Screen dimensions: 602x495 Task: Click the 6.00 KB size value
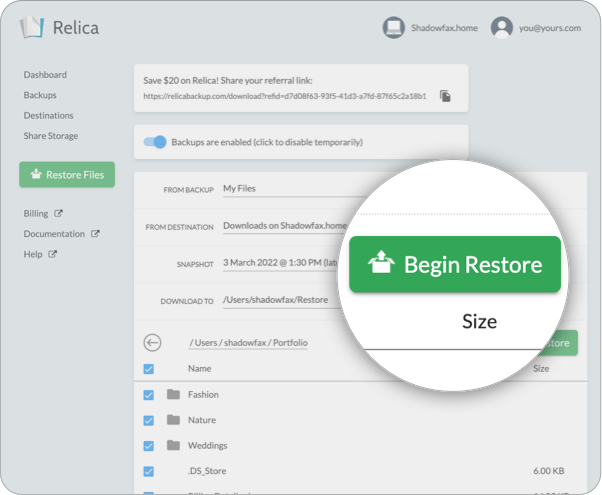[549, 471]
